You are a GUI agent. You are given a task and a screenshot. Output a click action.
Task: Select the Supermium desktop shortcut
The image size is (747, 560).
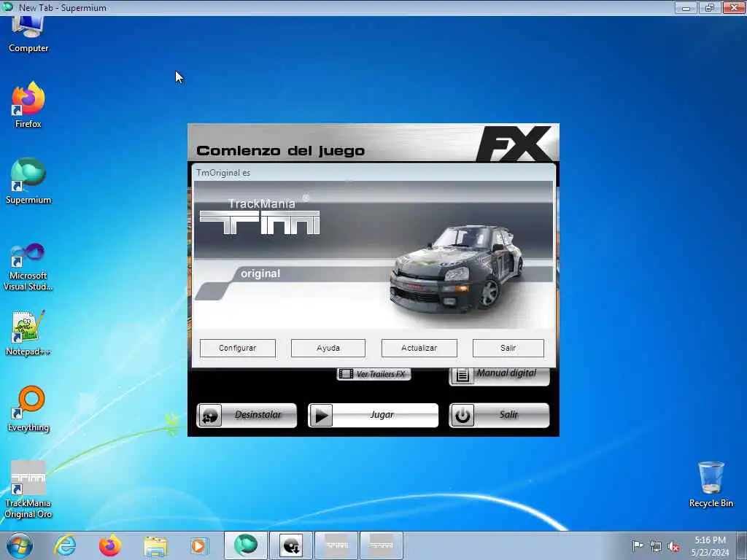click(x=28, y=181)
